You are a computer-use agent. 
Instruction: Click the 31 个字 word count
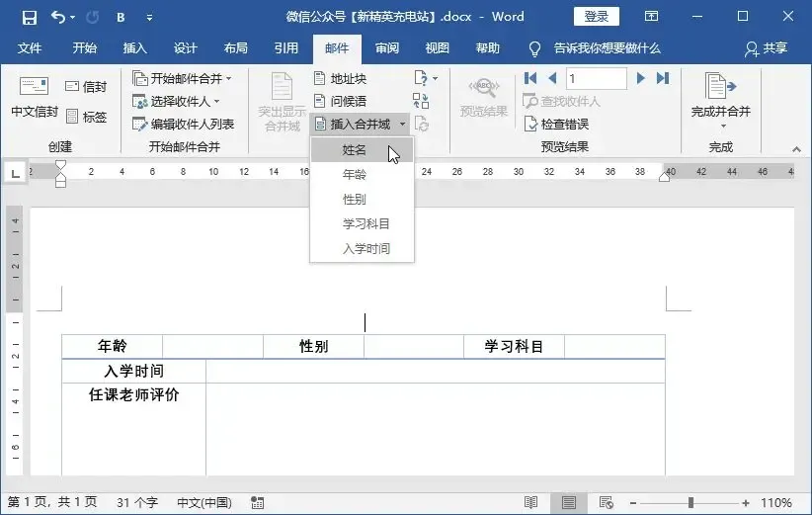point(137,502)
